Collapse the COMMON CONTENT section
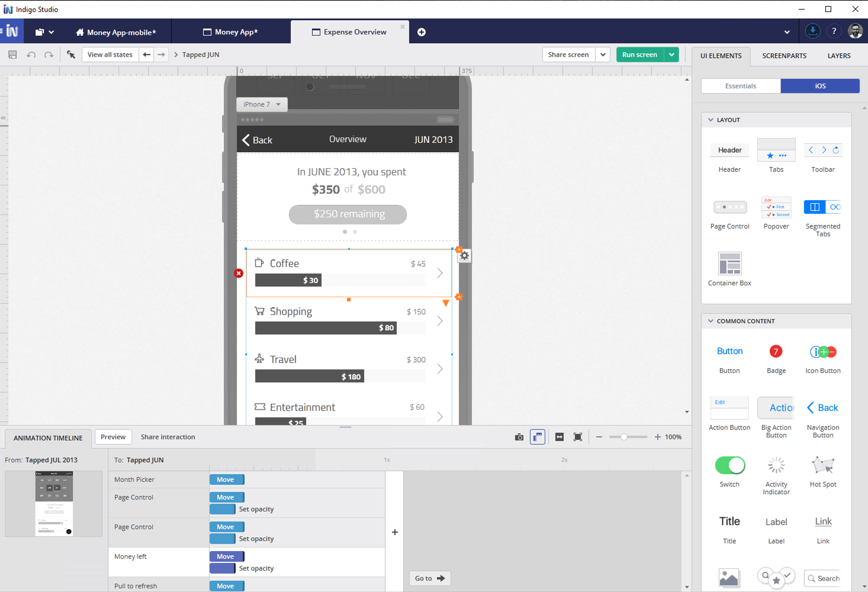Image resolution: width=868 pixels, height=592 pixels. click(x=711, y=321)
